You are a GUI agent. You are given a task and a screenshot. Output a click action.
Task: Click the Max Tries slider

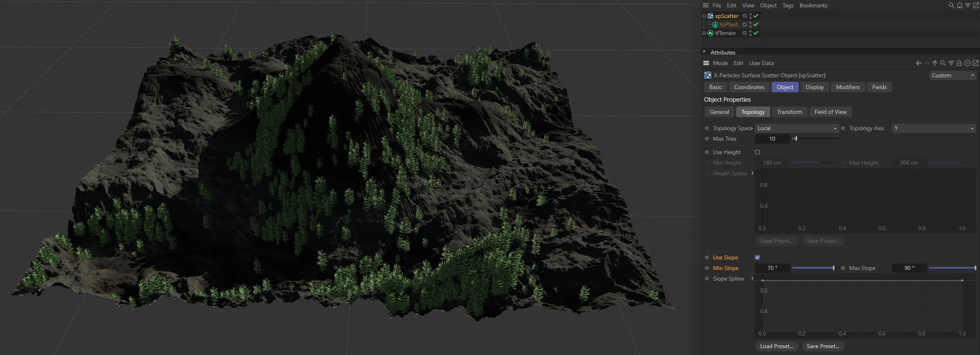[815, 139]
